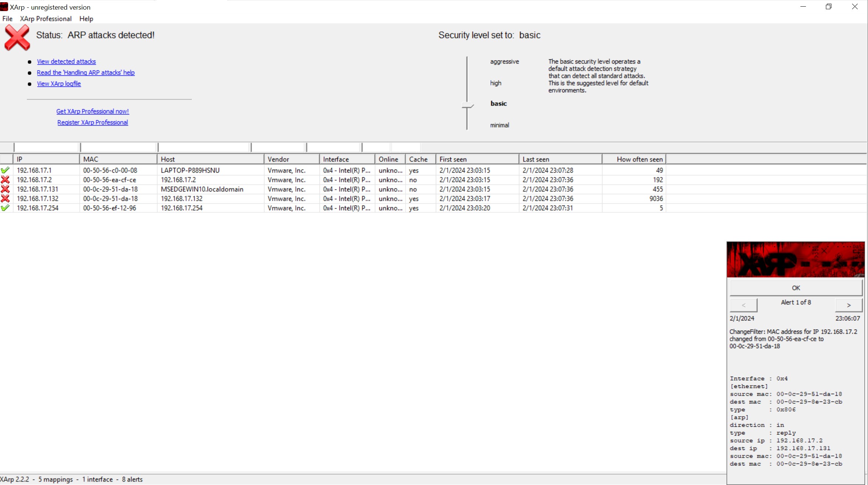This screenshot has width=868, height=485.
Task: Go to next alert with > button
Action: pyautogui.click(x=848, y=305)
